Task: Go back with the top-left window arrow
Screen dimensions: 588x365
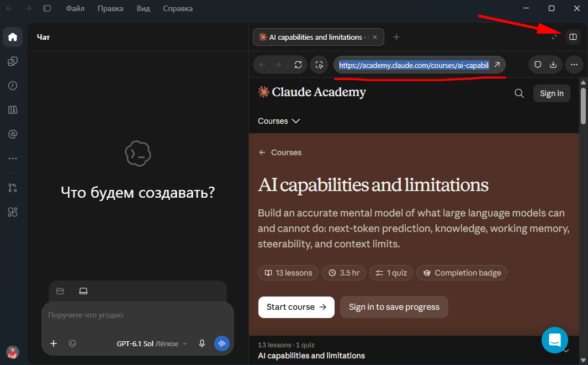Action: (9, 8)
